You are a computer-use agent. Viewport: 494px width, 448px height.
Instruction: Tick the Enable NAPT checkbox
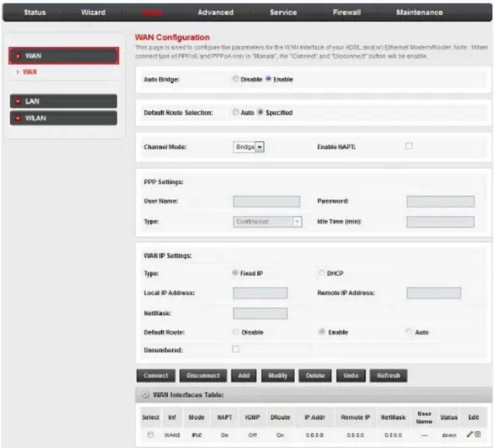click(409, 146)
